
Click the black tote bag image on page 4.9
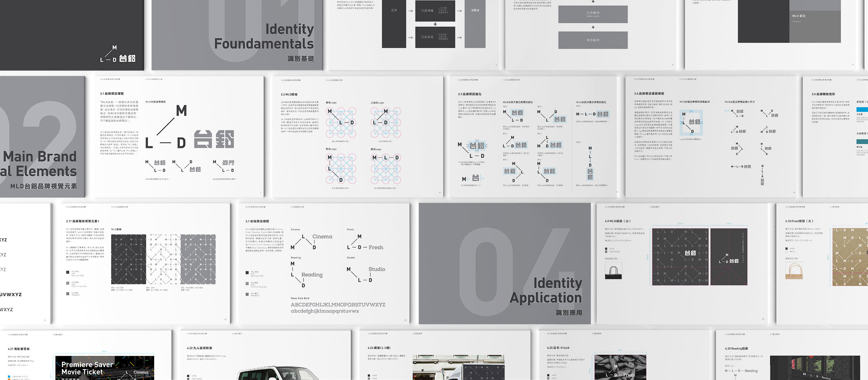[x=613, y=271]
